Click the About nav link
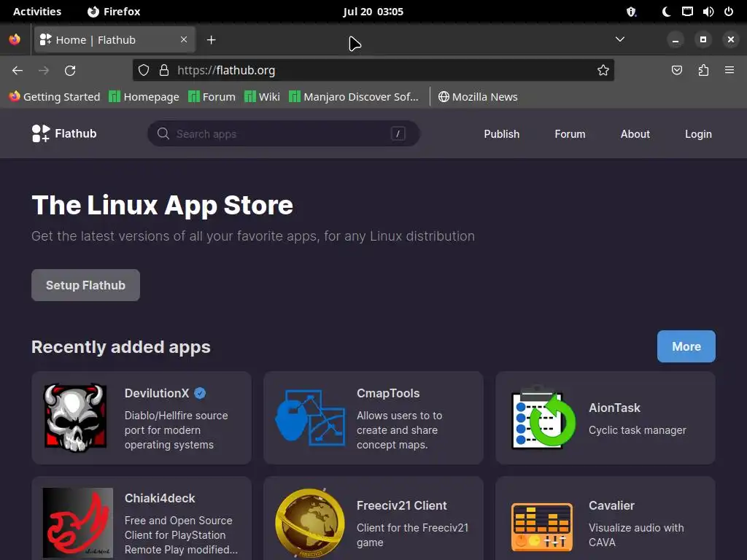 [635, 134]
